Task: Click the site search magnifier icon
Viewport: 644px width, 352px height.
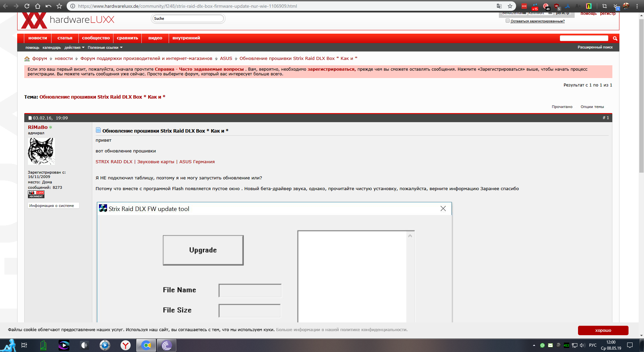Action: point(615,38)
